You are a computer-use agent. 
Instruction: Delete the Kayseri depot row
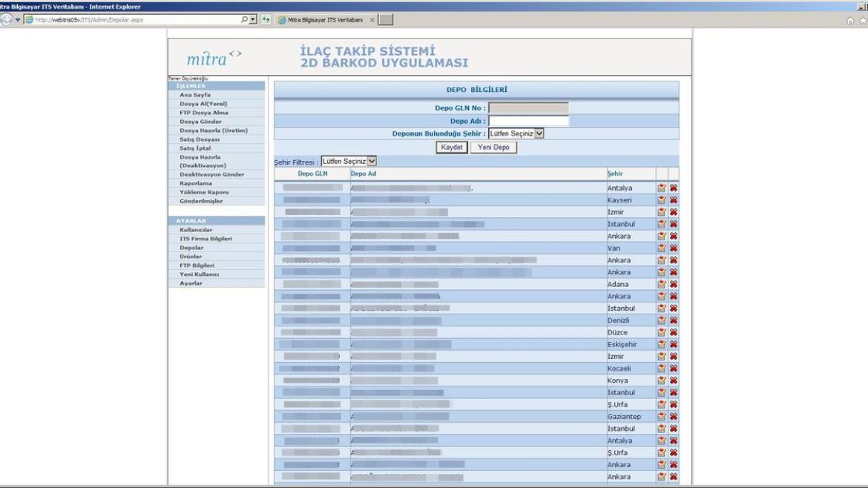pyautogui.click(x=673, y=200)
